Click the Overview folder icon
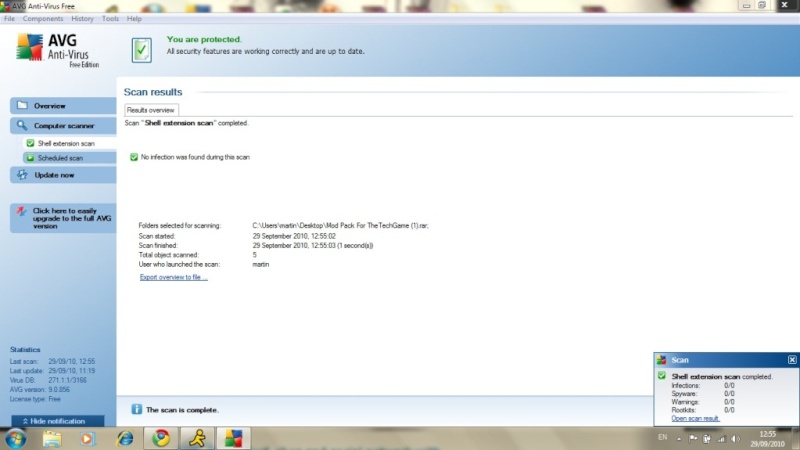The width and height of the screenshot is (800, 450). tap(22, 105)
